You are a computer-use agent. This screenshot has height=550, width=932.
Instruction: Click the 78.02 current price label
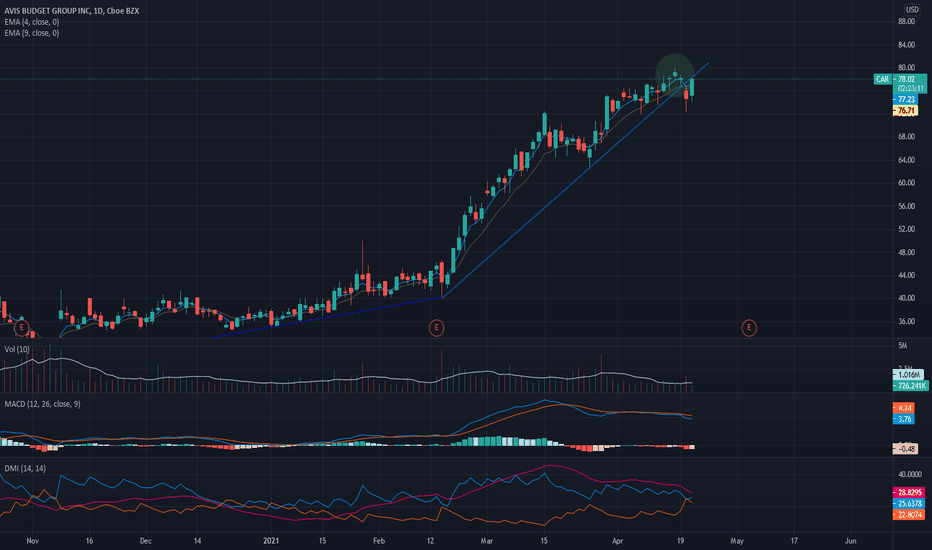[x=908, y=79]
